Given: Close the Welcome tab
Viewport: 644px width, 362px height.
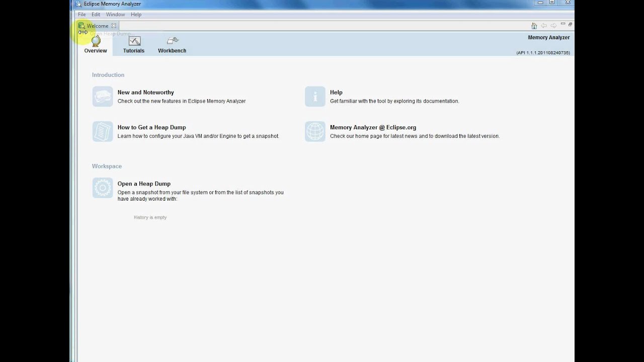Looking at the screenshot, I should click(114, 26).
